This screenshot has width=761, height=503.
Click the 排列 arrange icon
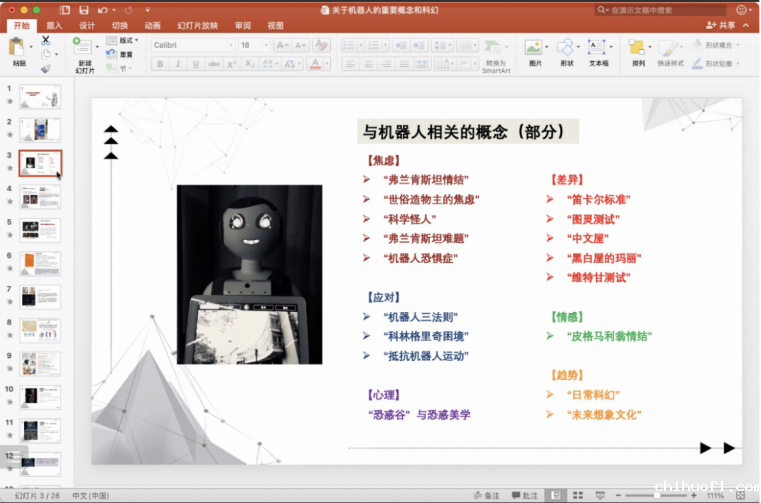coord(638,50)
